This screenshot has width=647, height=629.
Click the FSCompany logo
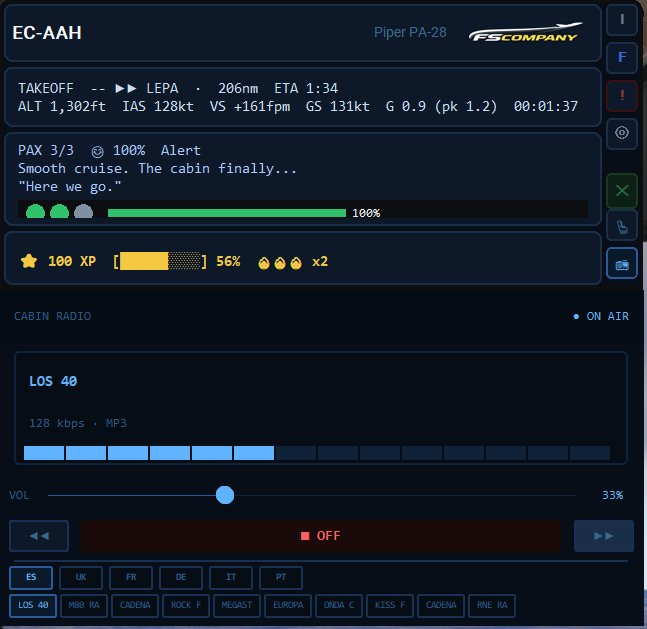click(525, 33)
